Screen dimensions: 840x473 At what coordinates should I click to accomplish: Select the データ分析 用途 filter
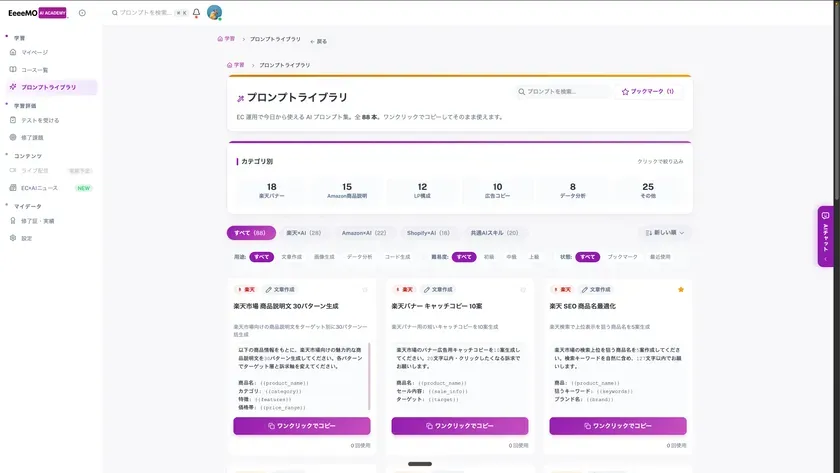(x=359, y=257)
